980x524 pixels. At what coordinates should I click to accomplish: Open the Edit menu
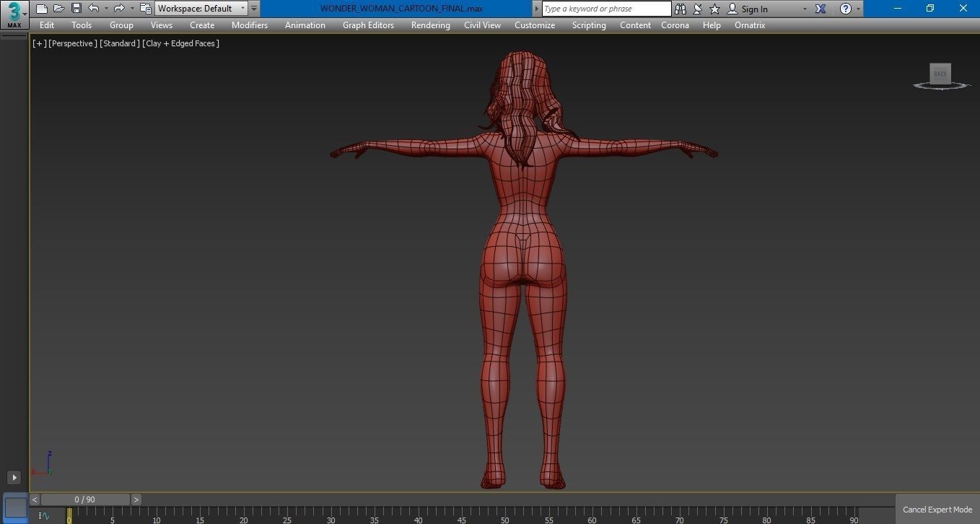click(x=47, y=25)
